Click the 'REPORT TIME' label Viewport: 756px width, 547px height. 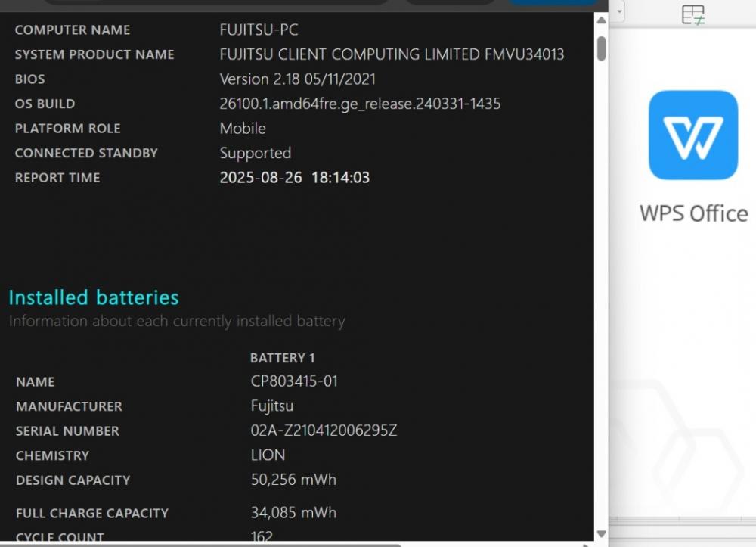coord(57,178)
